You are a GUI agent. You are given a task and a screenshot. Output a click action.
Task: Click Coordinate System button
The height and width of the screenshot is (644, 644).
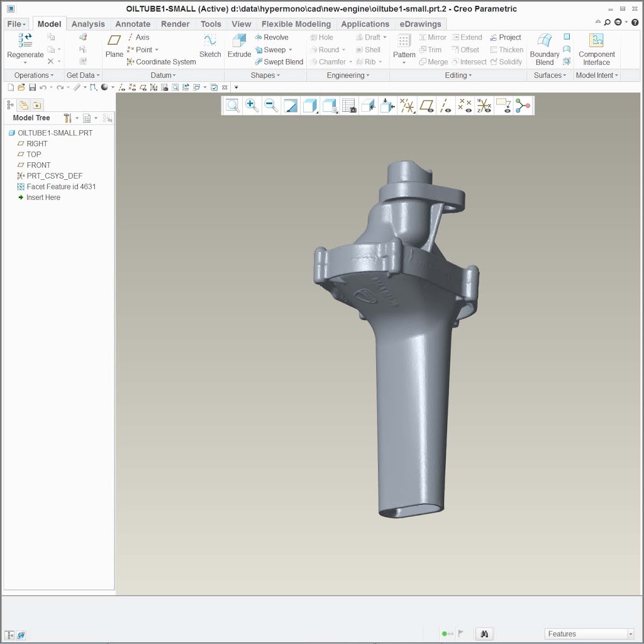click(x=162, y=62)
